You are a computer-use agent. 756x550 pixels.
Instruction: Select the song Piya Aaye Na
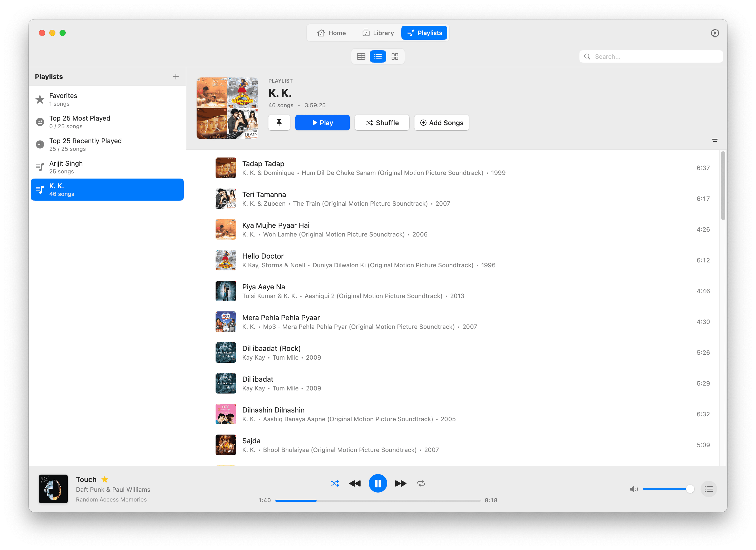pyautogui.click(x=453, y=291)
